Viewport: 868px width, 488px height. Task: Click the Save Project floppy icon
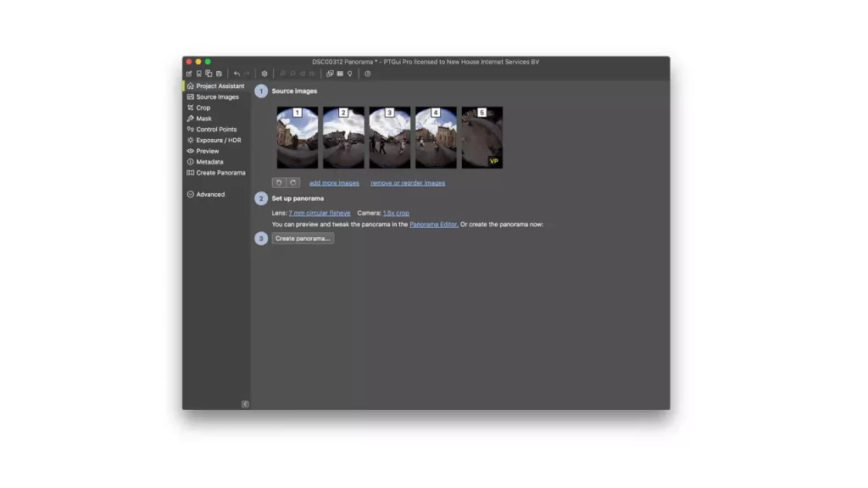click(220, 74)
